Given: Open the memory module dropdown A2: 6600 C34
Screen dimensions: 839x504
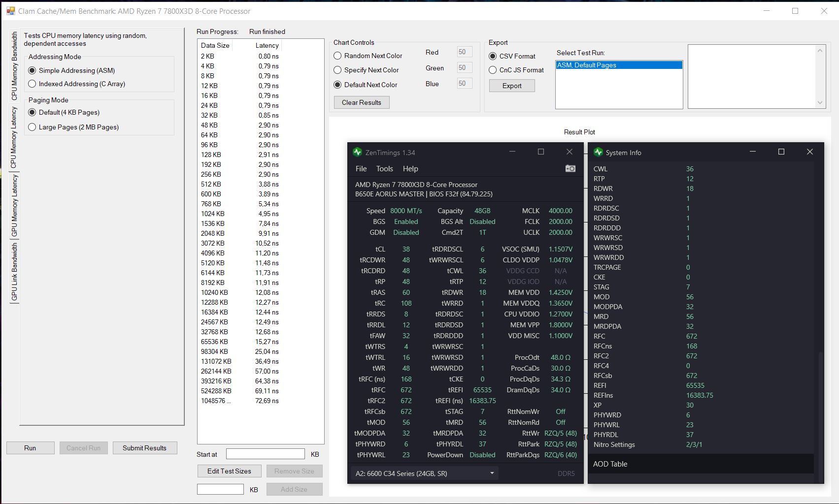Looking at the screenshot, I should 425,473.
